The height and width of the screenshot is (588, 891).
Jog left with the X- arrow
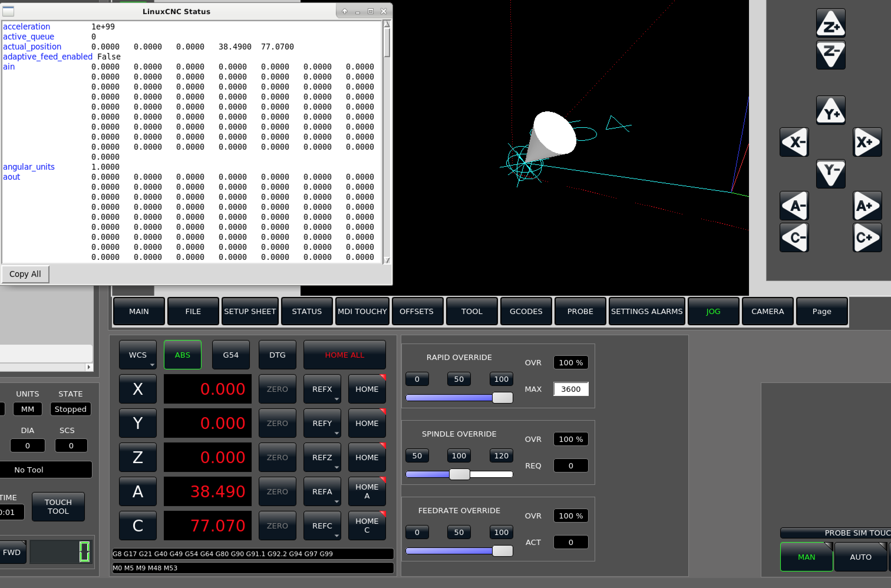794,142
